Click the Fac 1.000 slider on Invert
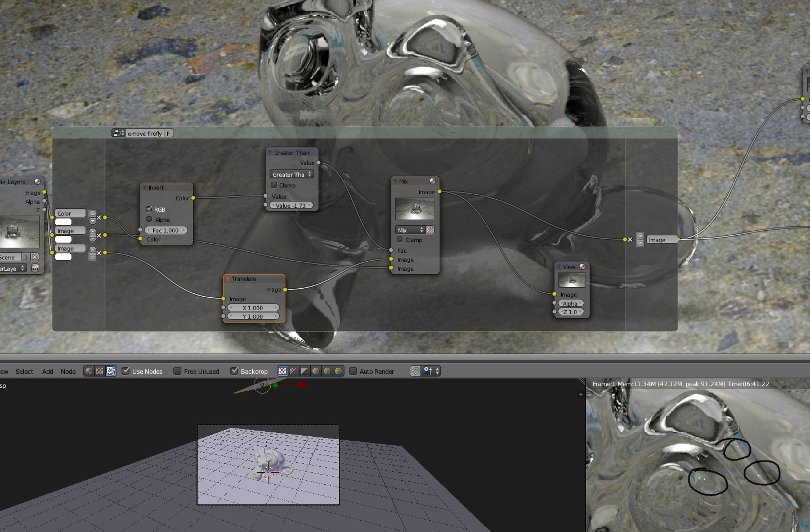The width and height of the screenshot is (810, 532). pyautogui.click(x=165, y=230)
